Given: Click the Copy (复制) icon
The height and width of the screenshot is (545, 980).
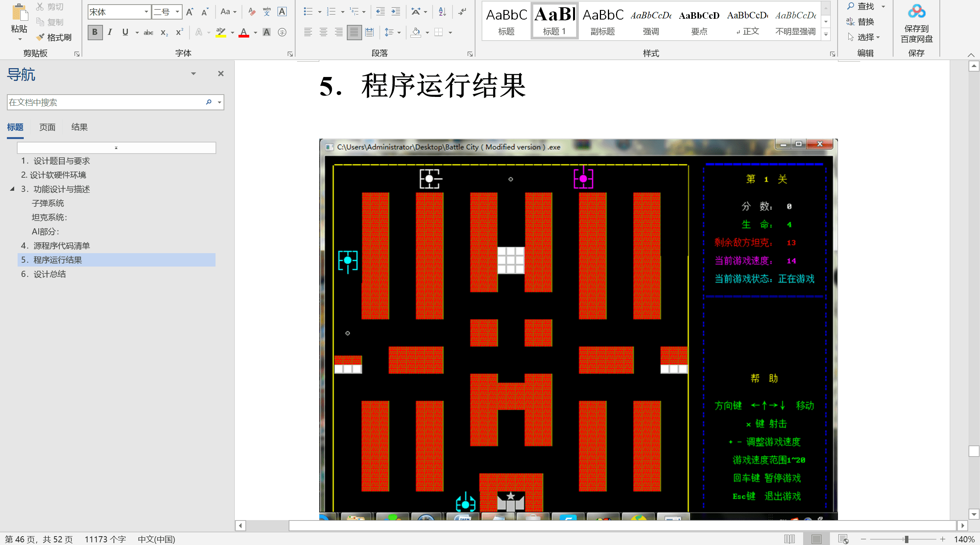Looking at the screenshot, I should point(40,22).
